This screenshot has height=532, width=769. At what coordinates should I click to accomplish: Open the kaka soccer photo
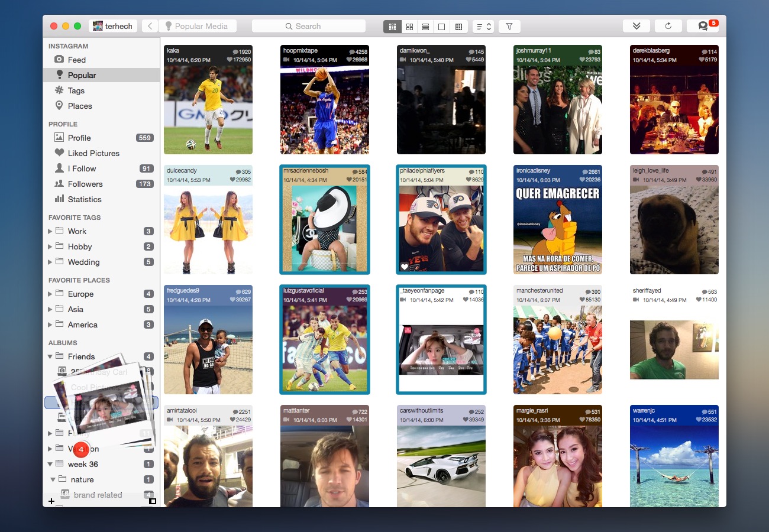(x=208, y=100)
